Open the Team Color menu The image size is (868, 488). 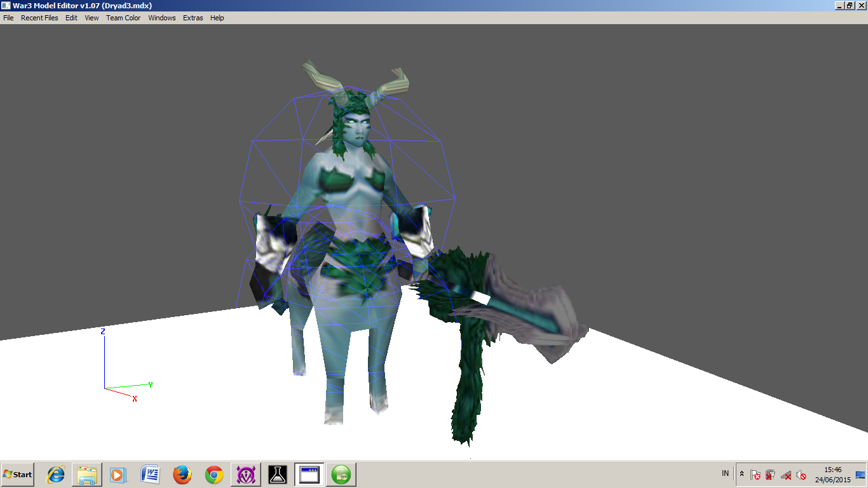point(123,18)
